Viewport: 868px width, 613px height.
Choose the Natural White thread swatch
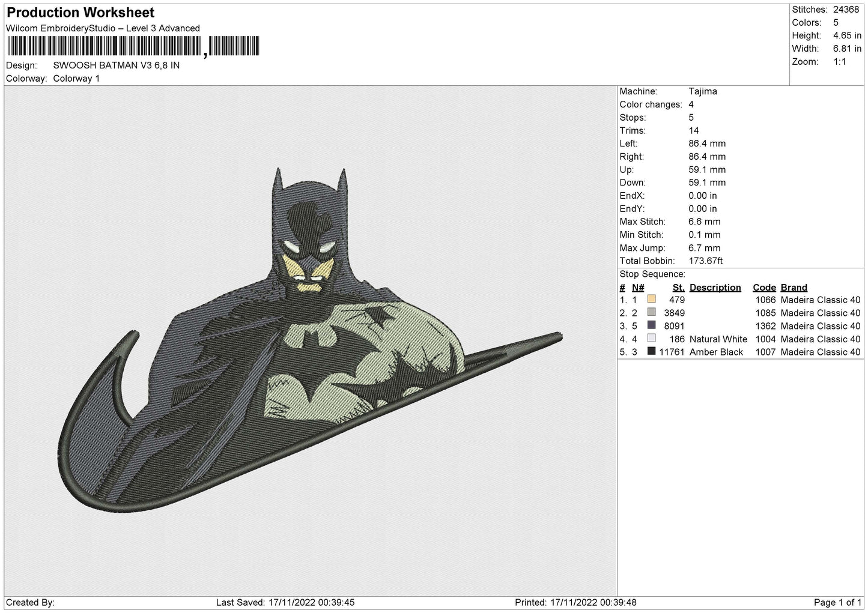[651, 339]
